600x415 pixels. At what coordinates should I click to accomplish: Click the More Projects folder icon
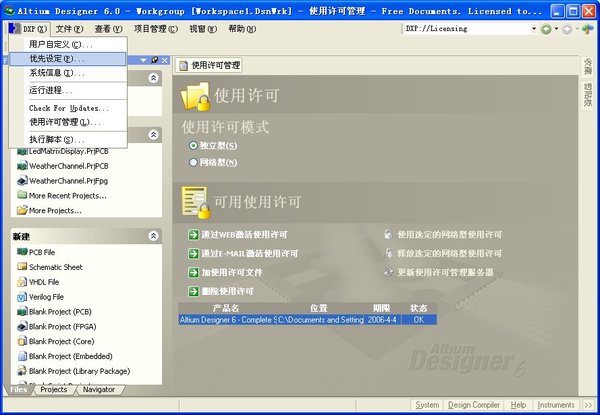tap(21, 210)
